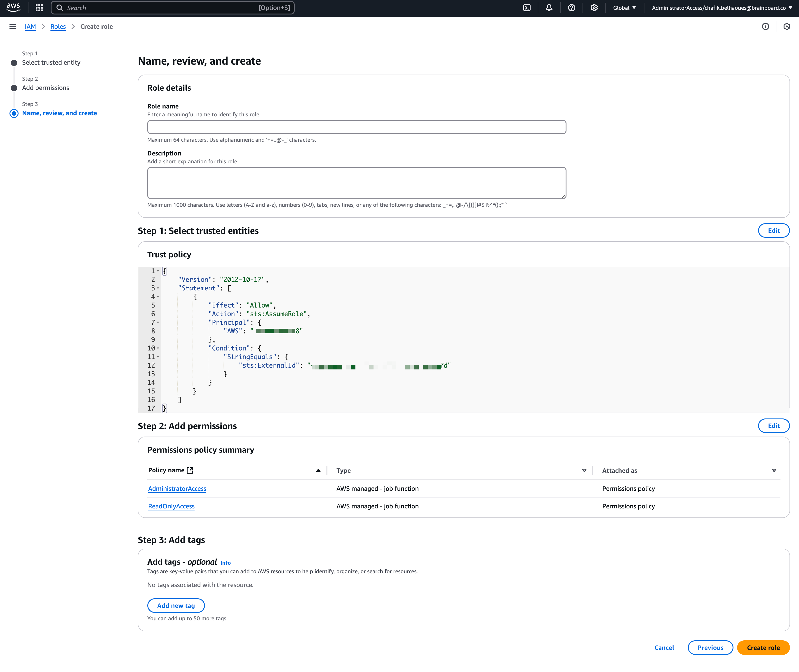Screen dimensions: 799x672
Task: Open the settings gear icon
Action: click(594, 8)
